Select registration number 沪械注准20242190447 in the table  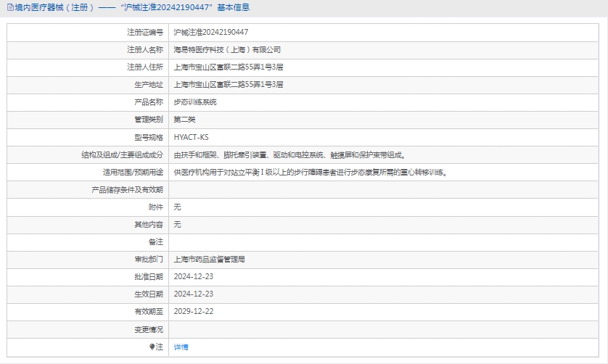tap(211, 33)
